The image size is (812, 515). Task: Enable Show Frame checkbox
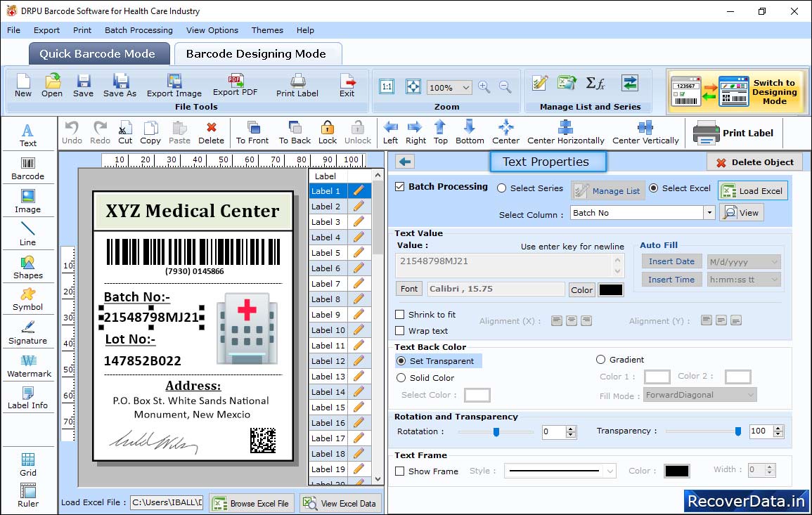[x=400, y=471]
